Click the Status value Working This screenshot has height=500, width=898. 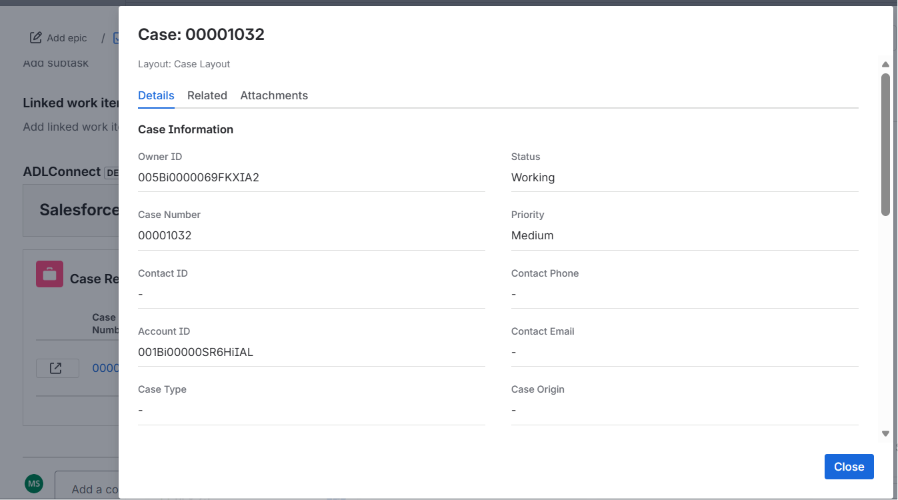[x=533, y=178]
